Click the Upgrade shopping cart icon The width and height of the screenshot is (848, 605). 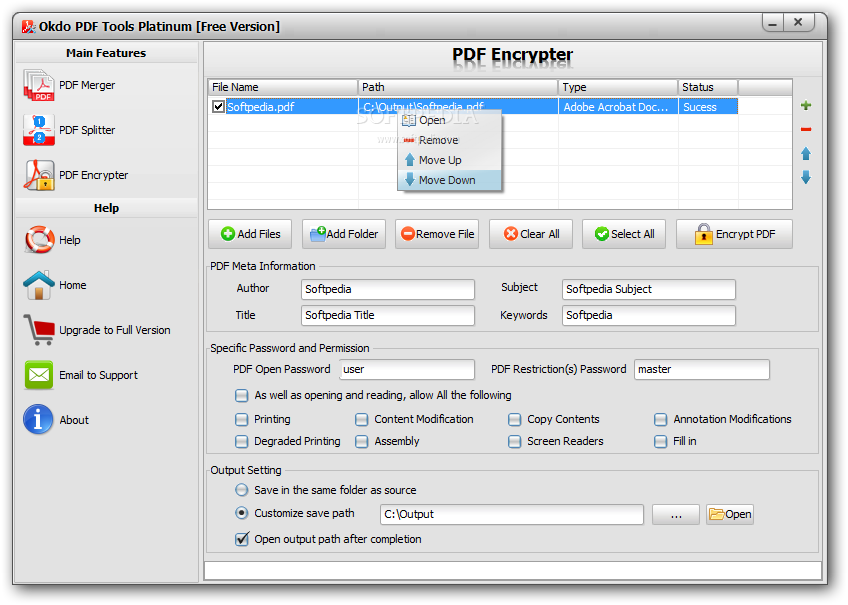(38, 330)
